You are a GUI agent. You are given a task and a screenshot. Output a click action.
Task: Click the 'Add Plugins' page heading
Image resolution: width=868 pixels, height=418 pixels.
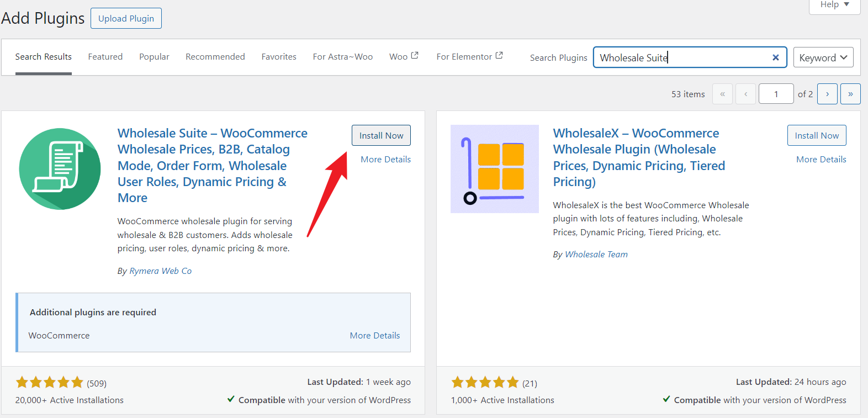(43, 18)
